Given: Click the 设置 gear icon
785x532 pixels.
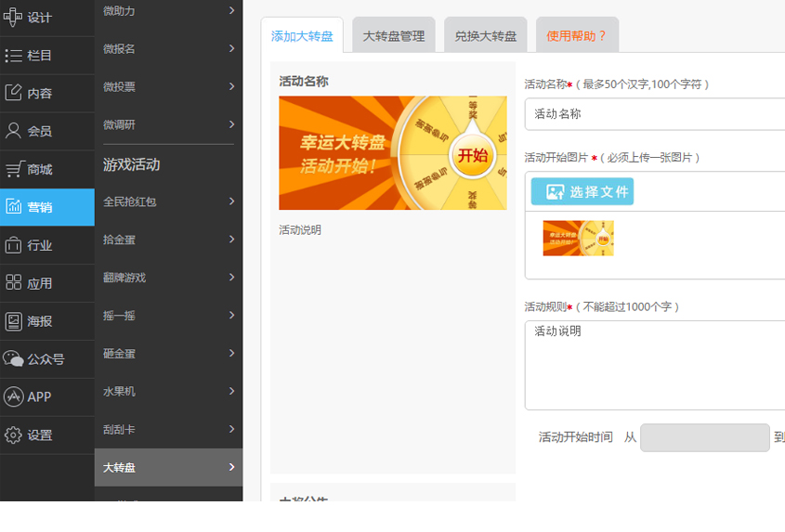Looking at the screenshot, I should pos(13,435).
